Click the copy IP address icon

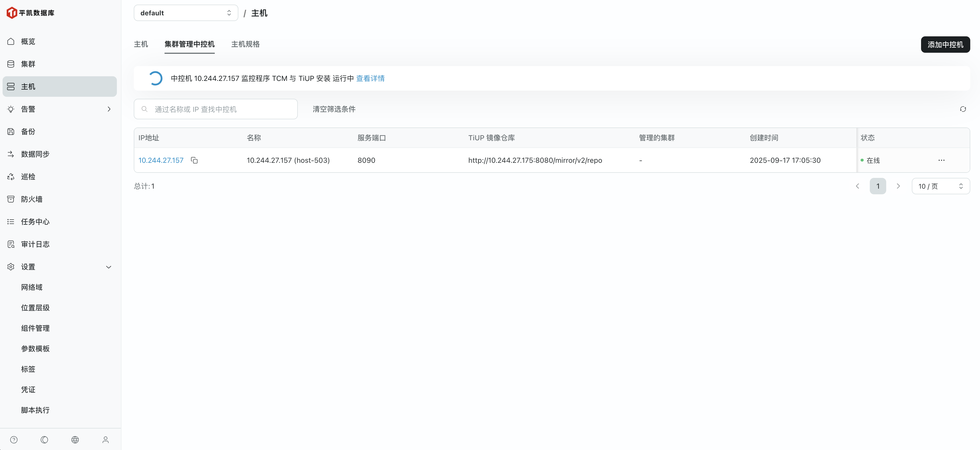(194, 160)
